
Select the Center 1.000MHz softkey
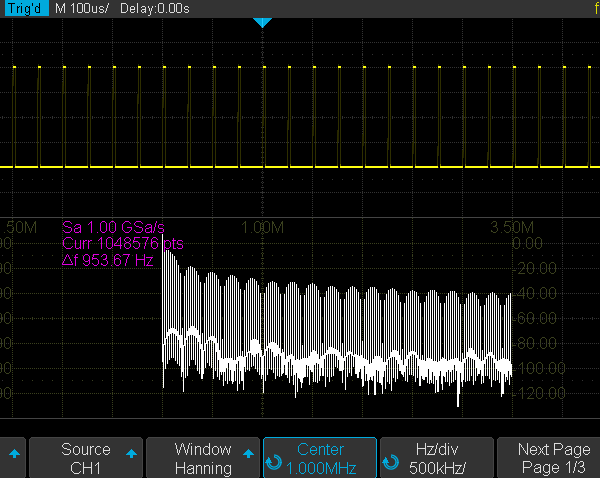pyautogui.click(x=320, y=458)
